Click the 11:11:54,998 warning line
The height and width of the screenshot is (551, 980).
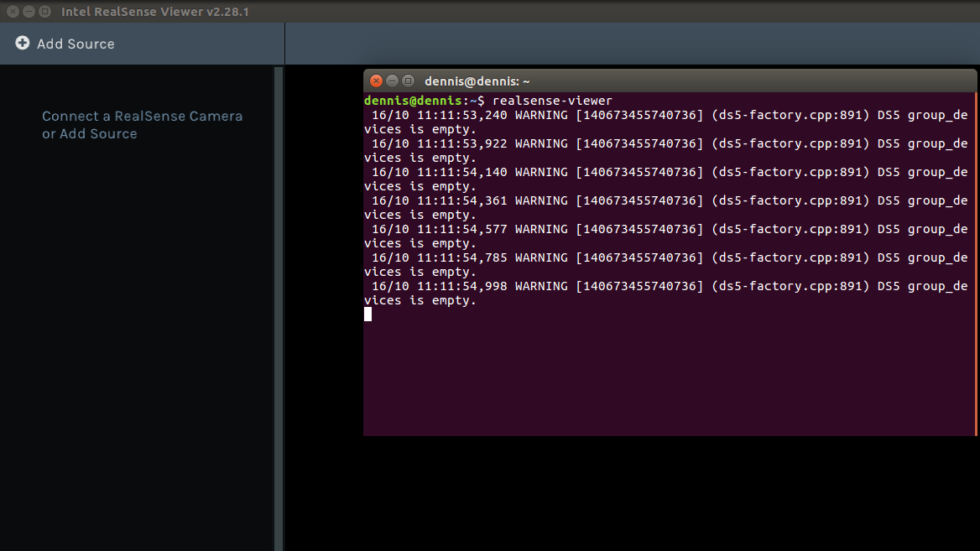tap(665, 293)
